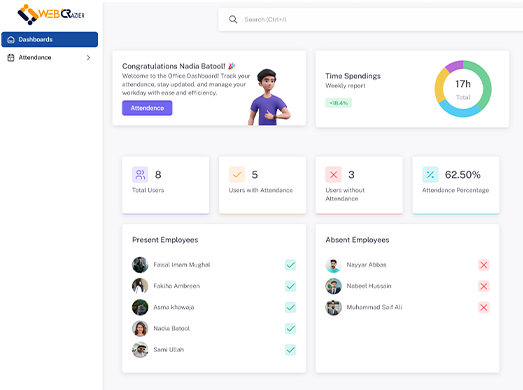The height and width of the screenshot is (390, 523).
Task: Click the Weekly report subtitle
Action: click(x=345, y=86)
